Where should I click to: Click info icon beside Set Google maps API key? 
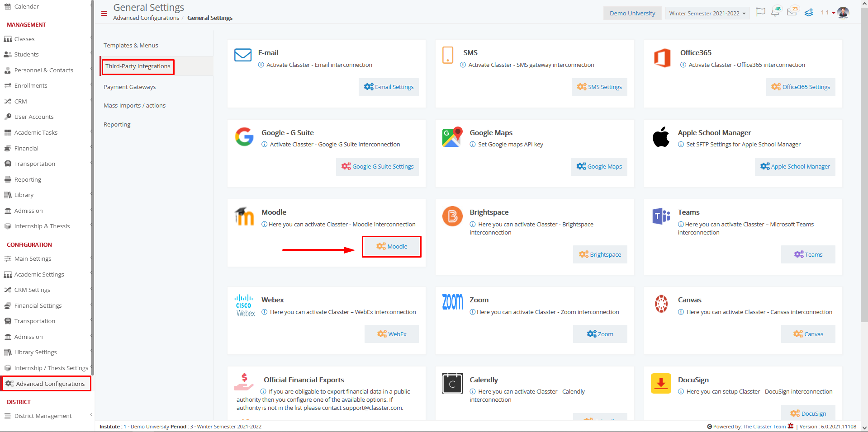[473, 145]
